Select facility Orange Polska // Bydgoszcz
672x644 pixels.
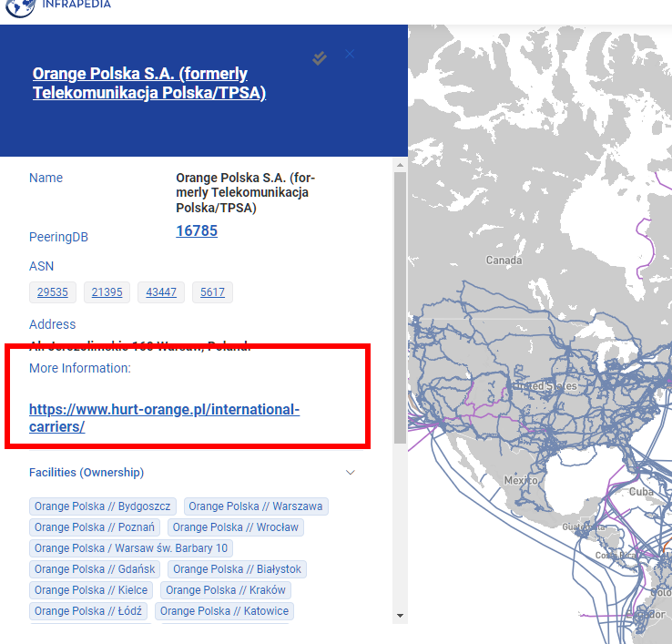click(x=102, y=506)
